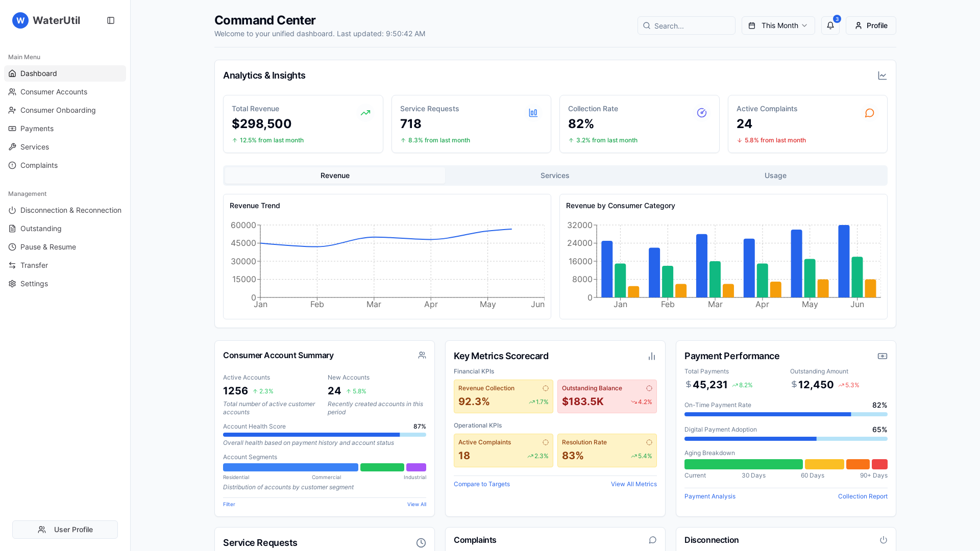The image size is (980, 551).
Task: Open the notifications bell
Action: tap(830, 26)
